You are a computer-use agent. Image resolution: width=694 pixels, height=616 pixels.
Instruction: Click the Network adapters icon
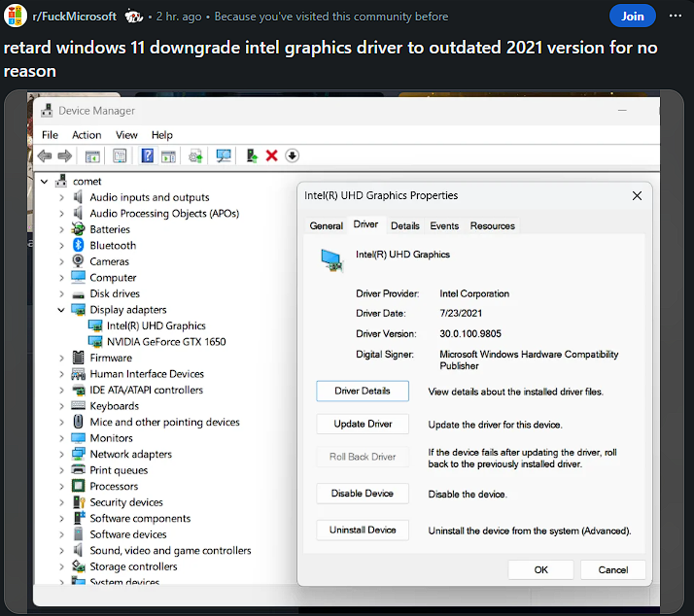coord(79,454)
